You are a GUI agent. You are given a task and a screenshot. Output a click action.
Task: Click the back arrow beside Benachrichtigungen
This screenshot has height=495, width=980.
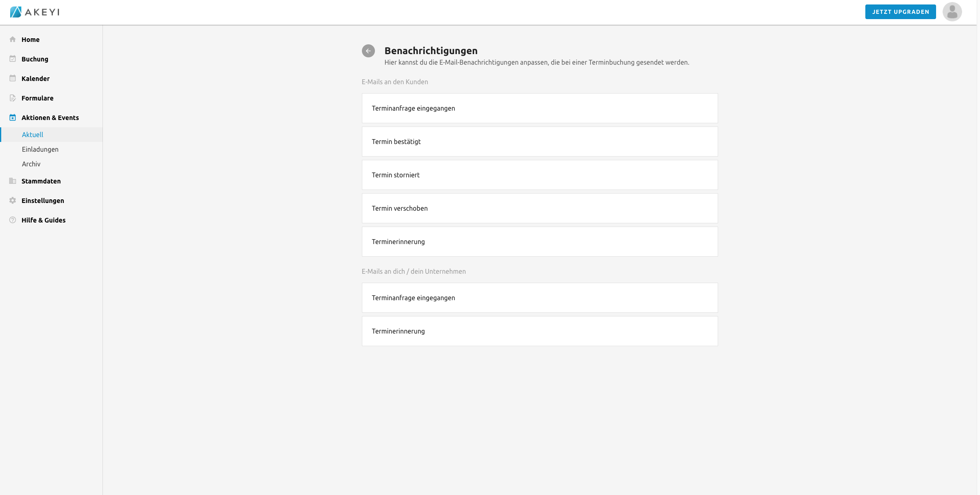(368, 51)
